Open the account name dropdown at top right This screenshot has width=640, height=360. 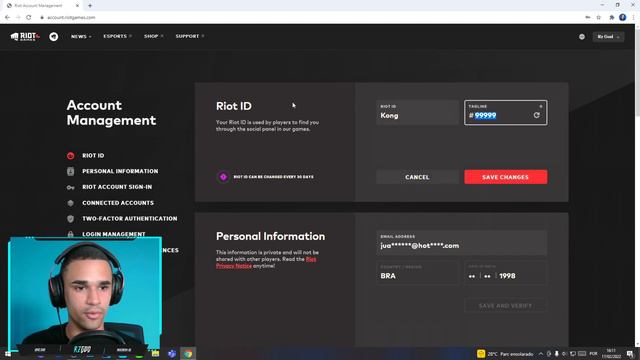(x=608, y=37)
